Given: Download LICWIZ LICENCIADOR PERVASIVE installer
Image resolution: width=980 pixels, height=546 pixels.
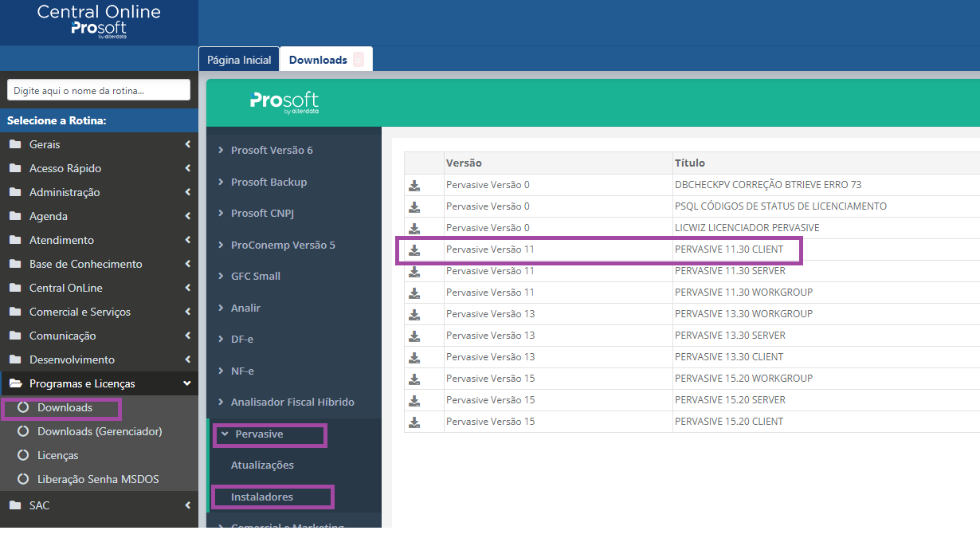Looking at the screenshot, I should [414, 228].
